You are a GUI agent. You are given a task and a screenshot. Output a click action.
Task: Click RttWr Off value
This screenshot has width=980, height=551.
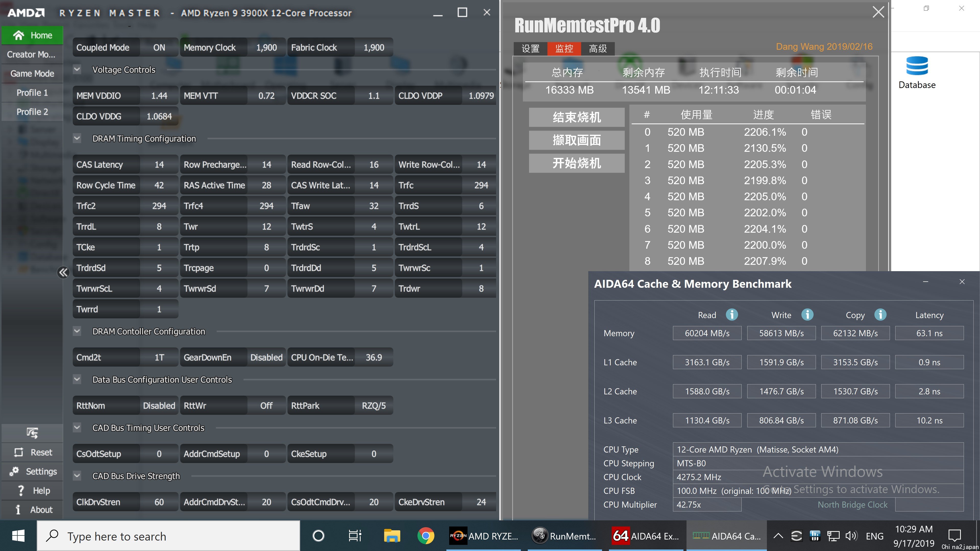click(266, 406)
